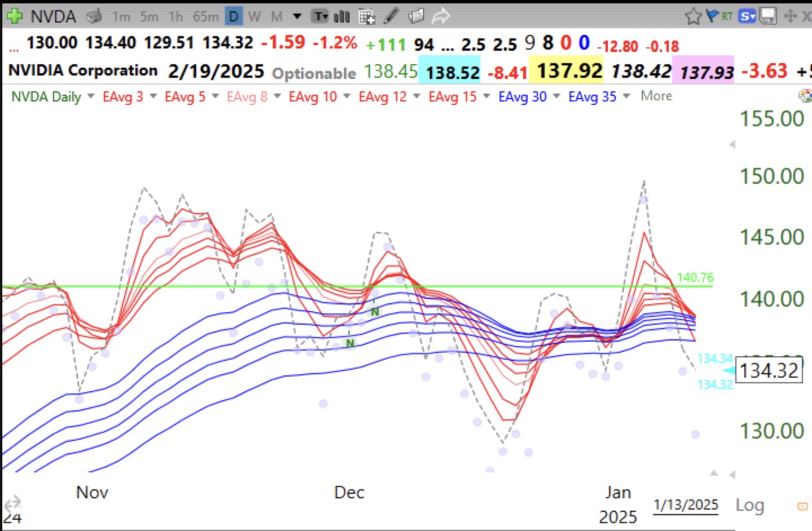812x531 pixels.
Task: Click the -1.2% percent change value
Action: [335, 43]
